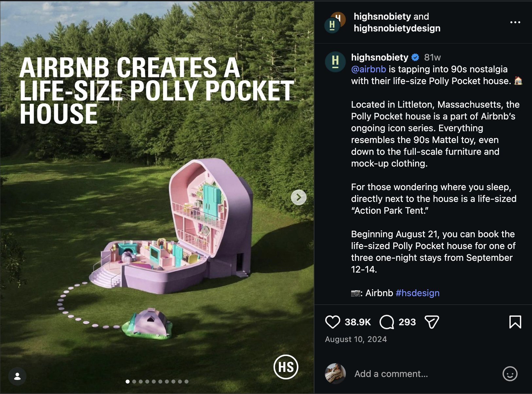Image resolution: width=532 pixels, height=394 pixels.
Task: Open highsnobietydesign profile in header
Action: coord(397,28)
